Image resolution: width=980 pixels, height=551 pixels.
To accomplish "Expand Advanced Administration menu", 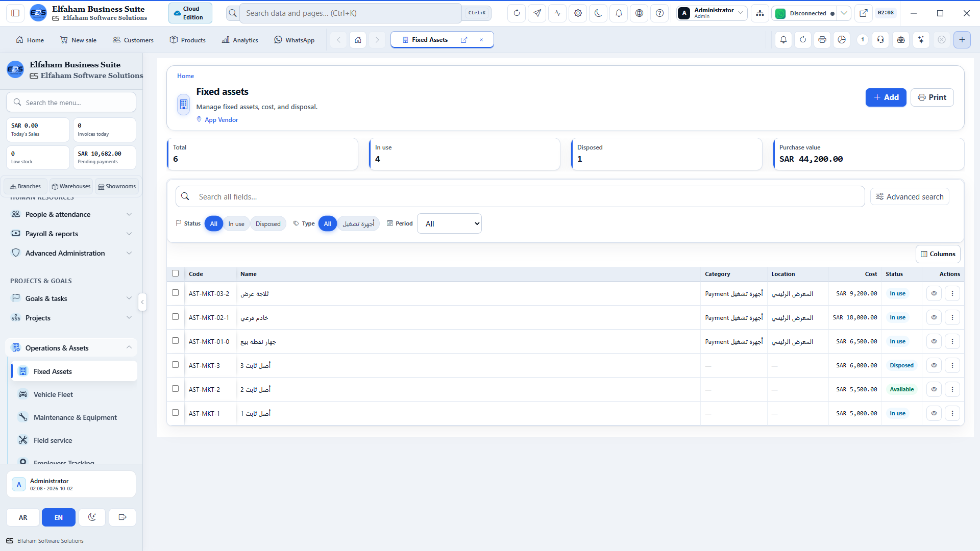I will click(x=71, y=253).
